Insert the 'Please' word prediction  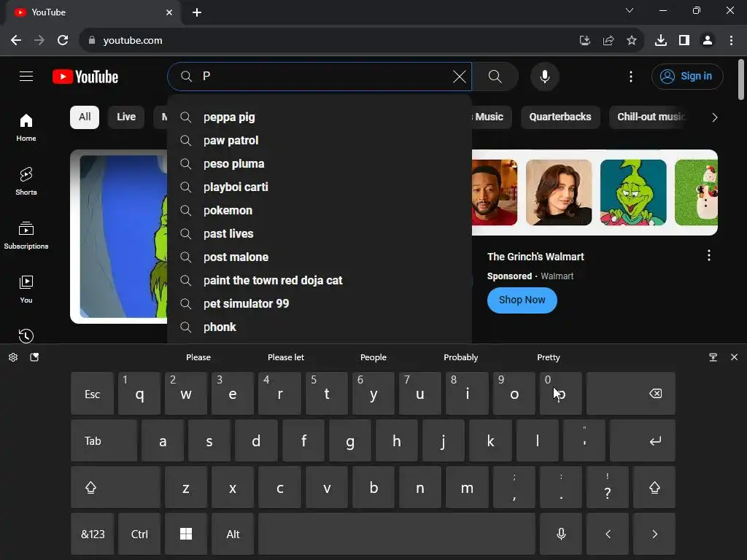(198, 357)
